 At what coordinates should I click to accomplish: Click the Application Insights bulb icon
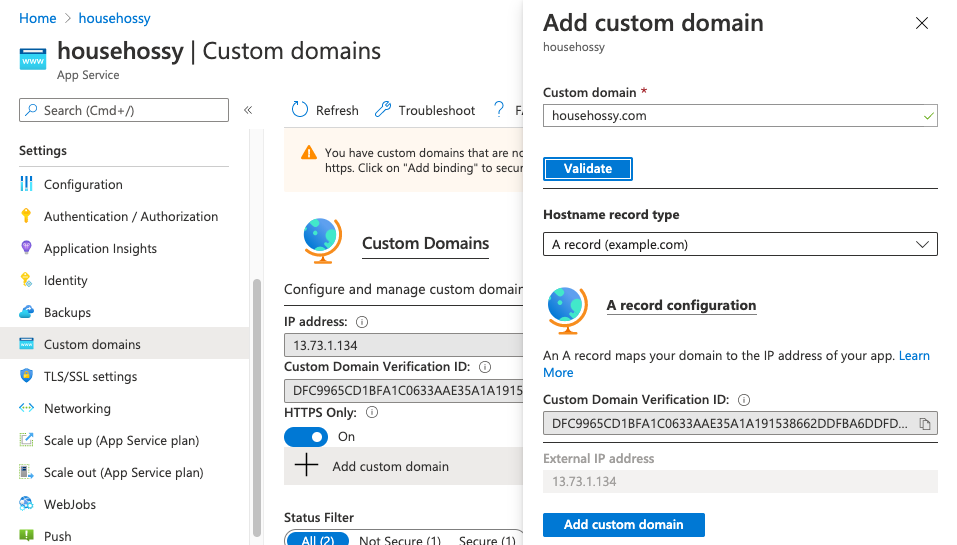(x=26, y=247)
